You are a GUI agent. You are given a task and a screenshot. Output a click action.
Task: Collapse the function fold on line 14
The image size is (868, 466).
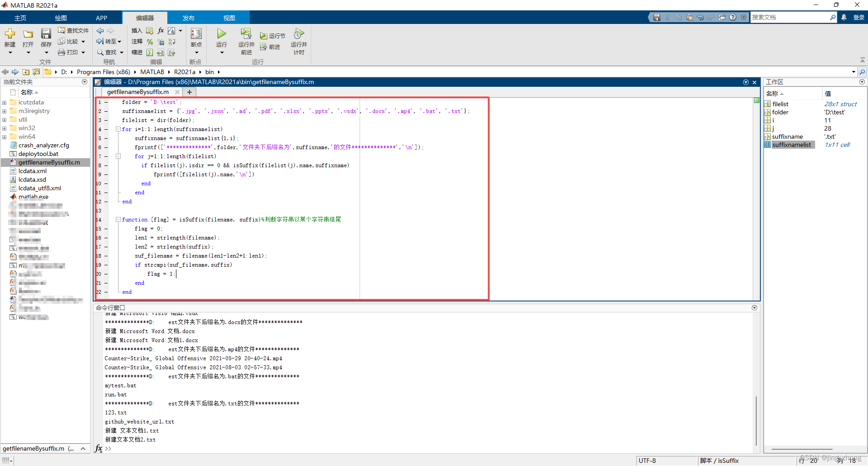118,220
